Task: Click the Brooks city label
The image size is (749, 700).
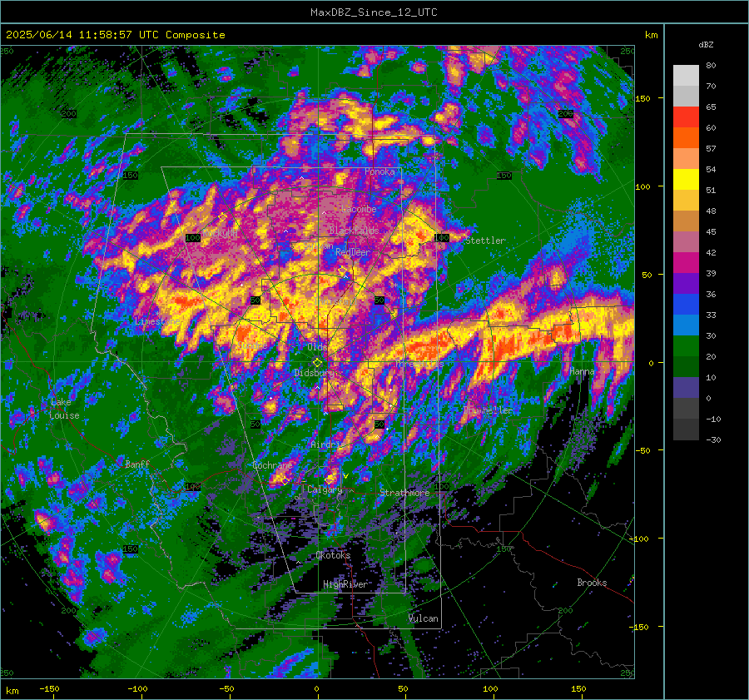Action: (592, 583)
